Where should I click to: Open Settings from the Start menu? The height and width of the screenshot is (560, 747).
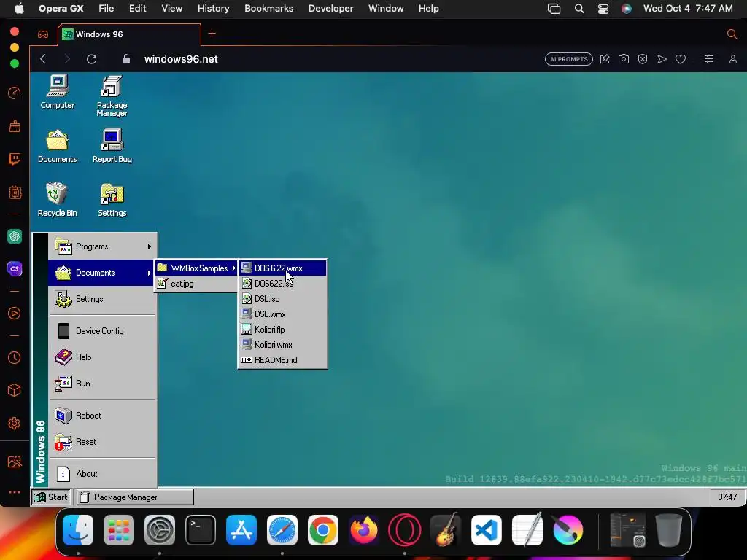[102, 299]
